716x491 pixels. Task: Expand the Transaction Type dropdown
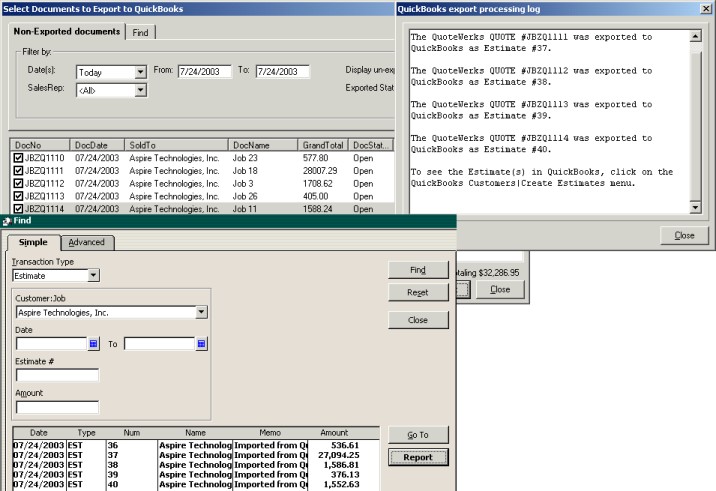[x=93, y=275]
